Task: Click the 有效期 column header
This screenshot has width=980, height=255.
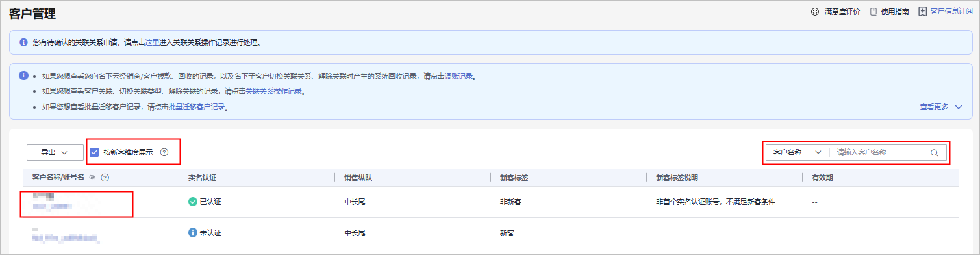Action: pyautogui.click(x=822, y=177)
